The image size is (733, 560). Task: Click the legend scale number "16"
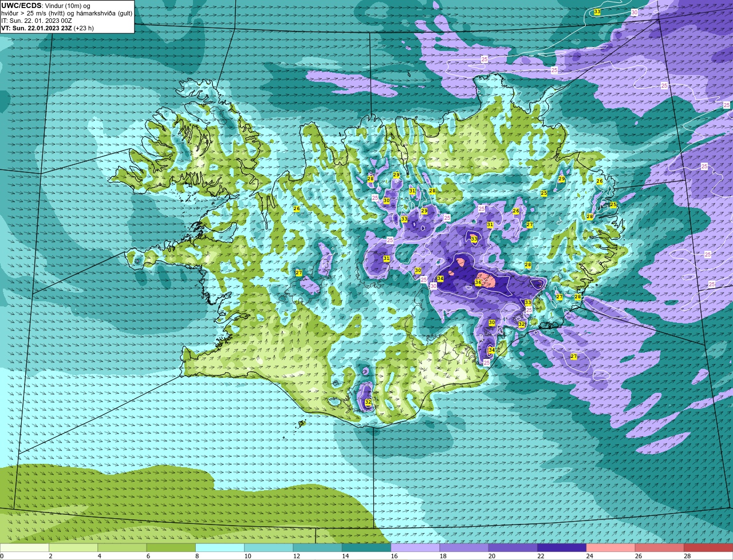click(x=394, y=556)
